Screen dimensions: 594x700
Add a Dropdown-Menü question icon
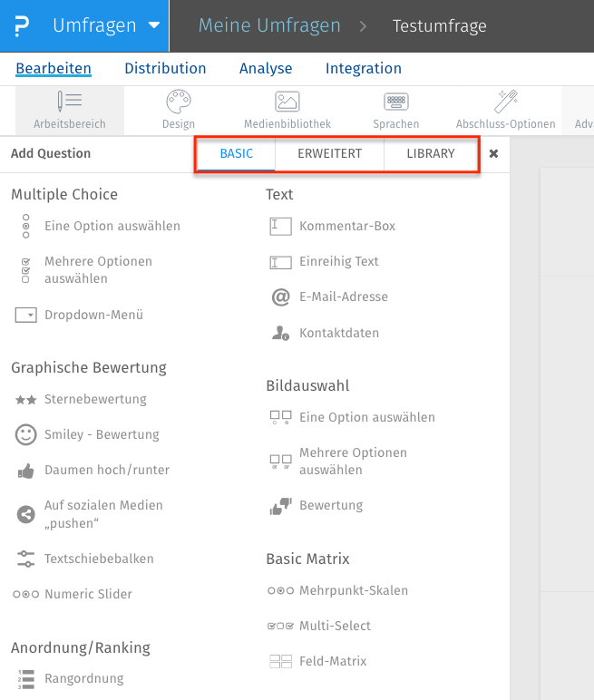(x=26, y=315)
